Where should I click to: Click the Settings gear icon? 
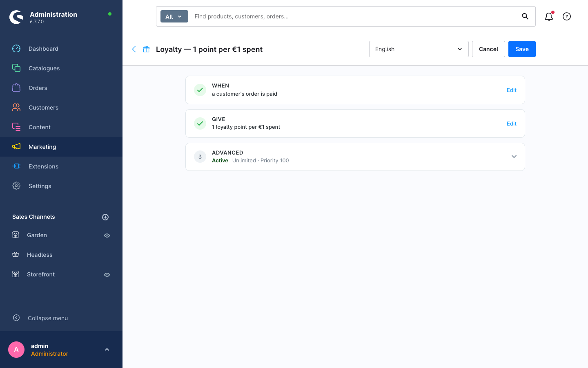click(16, 186)
